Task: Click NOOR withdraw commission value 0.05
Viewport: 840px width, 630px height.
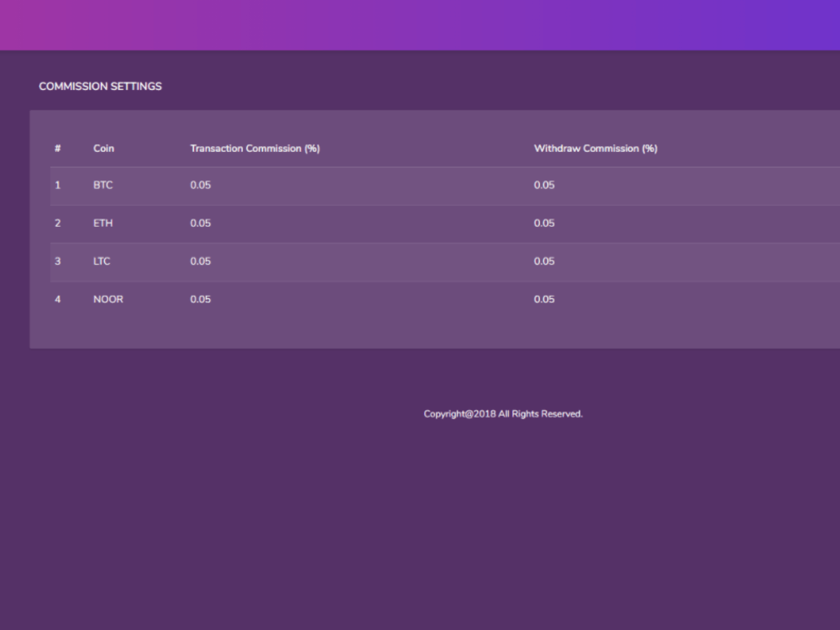Action: click(544, 299)
